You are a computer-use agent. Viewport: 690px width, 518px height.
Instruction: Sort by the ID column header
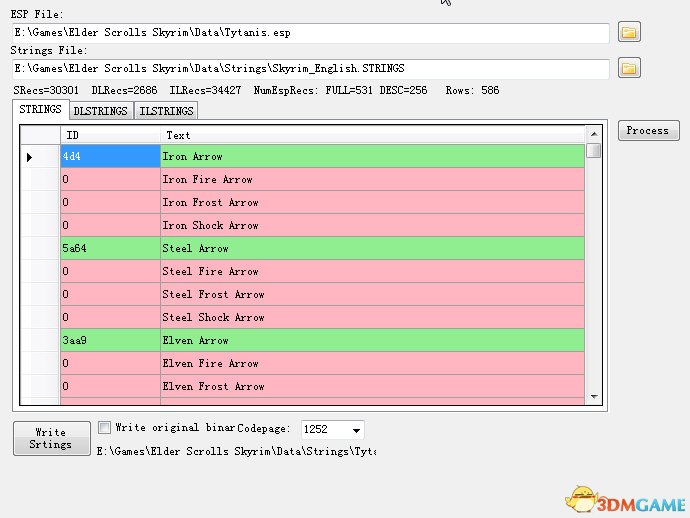[x=110, y=135]
